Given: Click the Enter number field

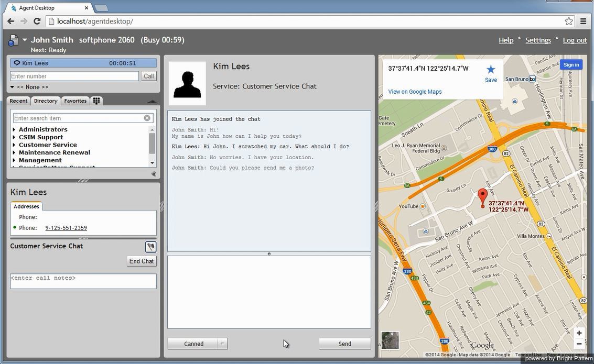Looking at the screenshot, I should pos(74,76).
